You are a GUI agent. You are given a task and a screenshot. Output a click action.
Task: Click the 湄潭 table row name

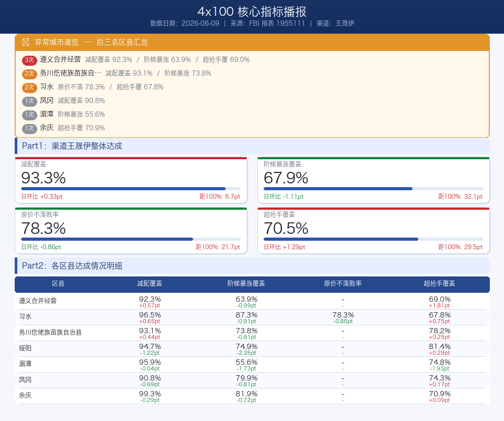tap(25, 364)
